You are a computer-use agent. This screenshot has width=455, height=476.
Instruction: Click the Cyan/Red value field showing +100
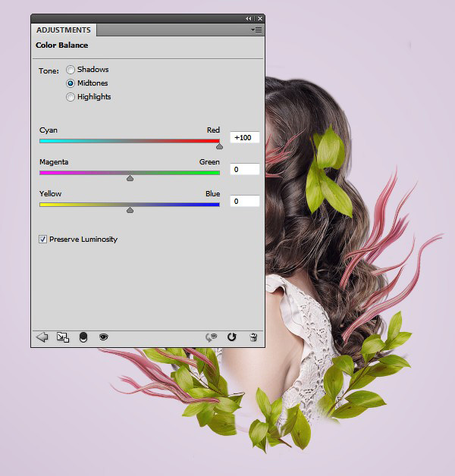pos(245,137)
